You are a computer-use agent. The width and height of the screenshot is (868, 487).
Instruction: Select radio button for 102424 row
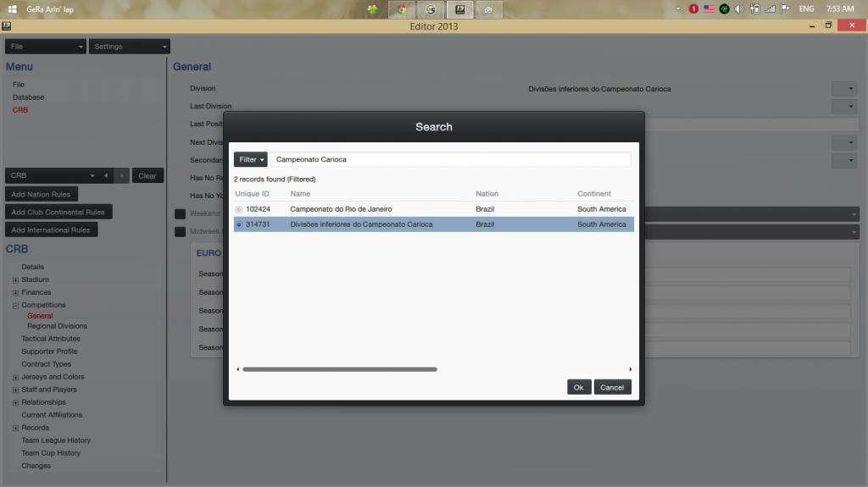click(x=238, y=209)
